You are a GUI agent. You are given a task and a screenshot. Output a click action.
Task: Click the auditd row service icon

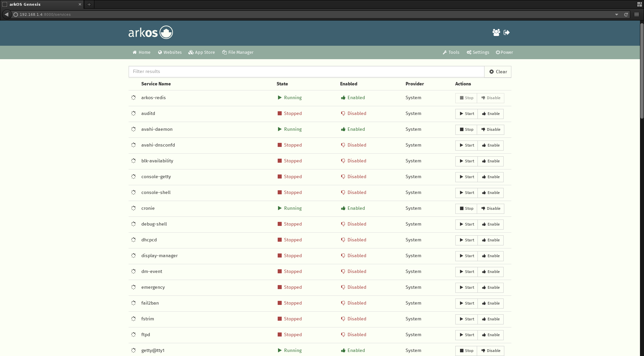tap(133, 114)
